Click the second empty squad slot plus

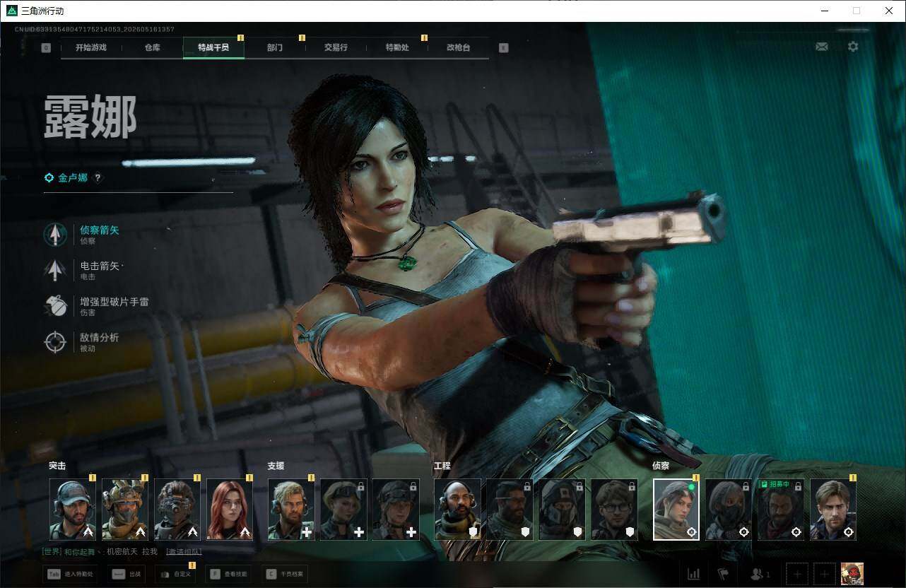click(824, 574)
